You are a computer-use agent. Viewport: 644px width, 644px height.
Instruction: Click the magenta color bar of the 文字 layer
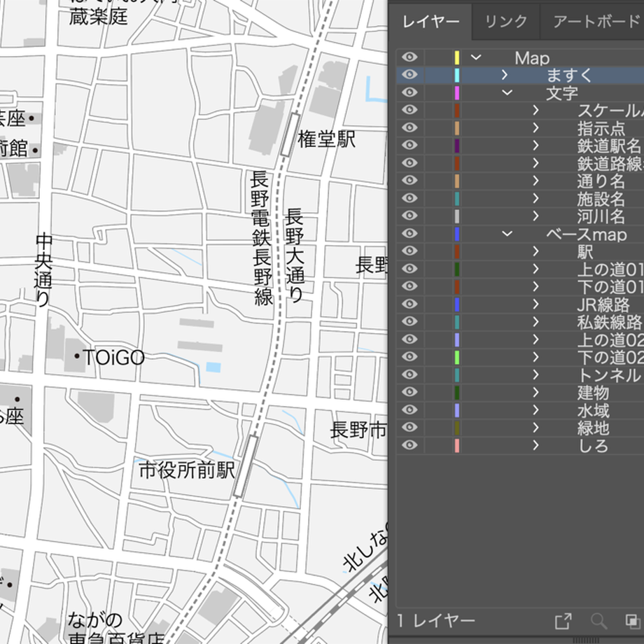click(x=456, y=93)
